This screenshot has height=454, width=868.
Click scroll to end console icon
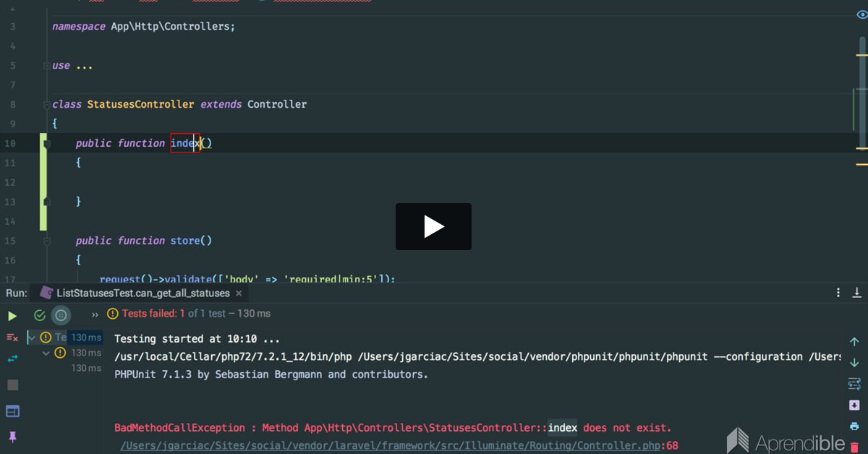click(x=854, y=405)
